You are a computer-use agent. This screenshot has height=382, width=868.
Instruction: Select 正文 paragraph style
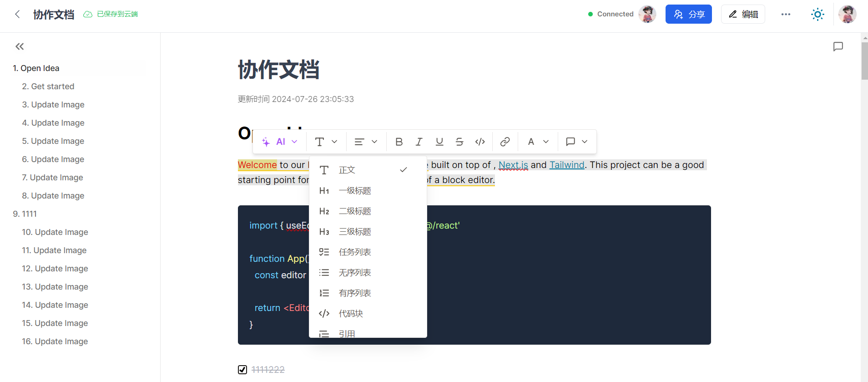tap(368, 170)
